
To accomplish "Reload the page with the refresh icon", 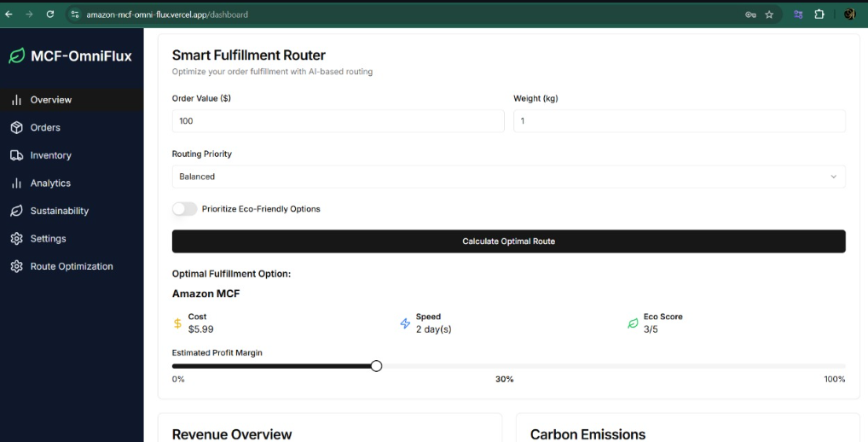I will pos(49,15).
